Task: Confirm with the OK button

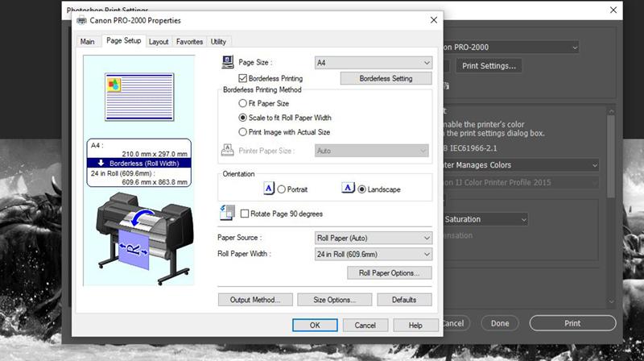Action: click(x=315, y=326)
